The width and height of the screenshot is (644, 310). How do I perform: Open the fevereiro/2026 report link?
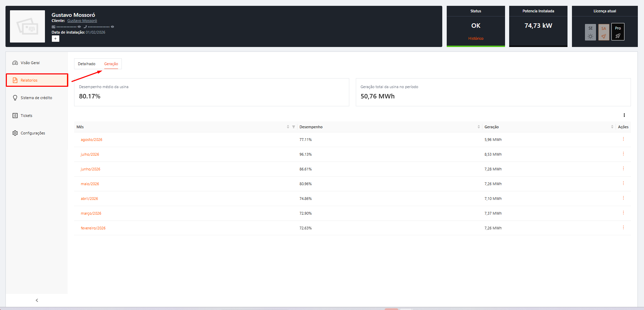93,228
